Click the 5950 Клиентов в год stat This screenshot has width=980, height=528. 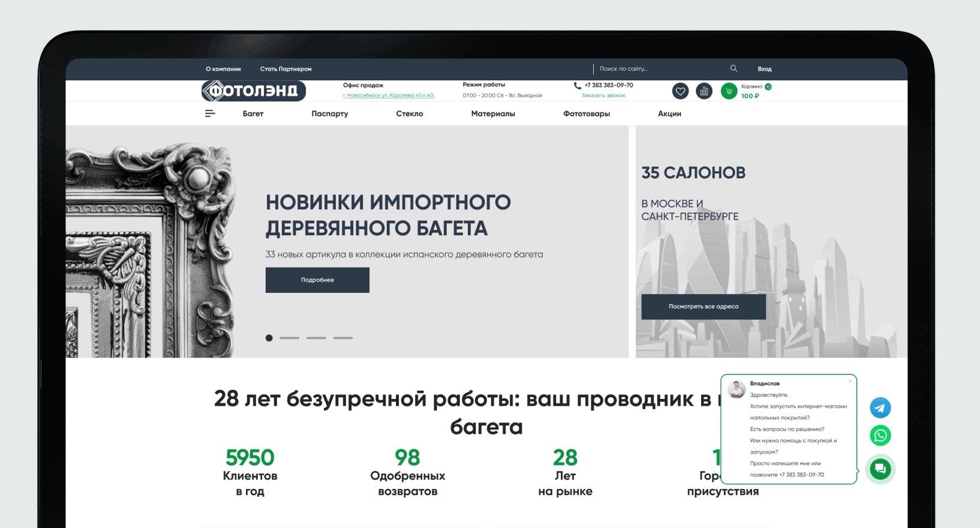pyautogui.click(x=250, y=472)
